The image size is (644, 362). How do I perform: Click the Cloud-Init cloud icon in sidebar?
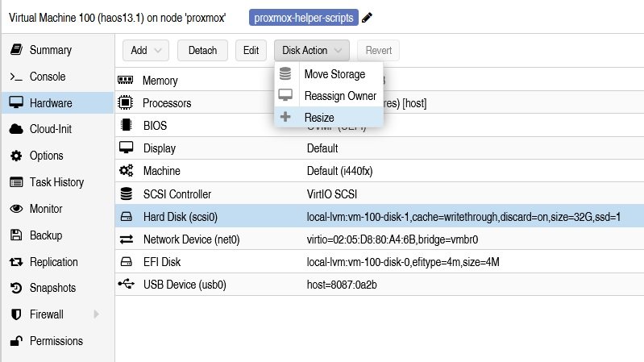coord(15,129)
